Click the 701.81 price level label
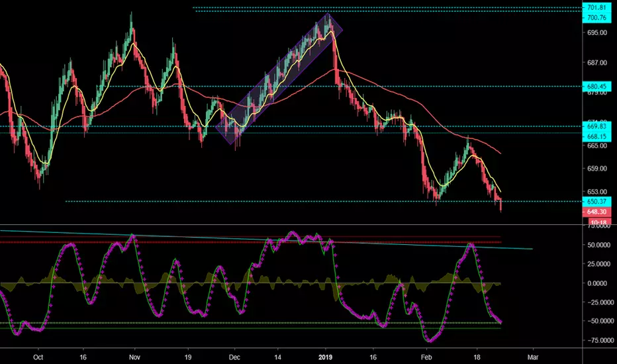This screenshot has height=364, width=617. 596,7
